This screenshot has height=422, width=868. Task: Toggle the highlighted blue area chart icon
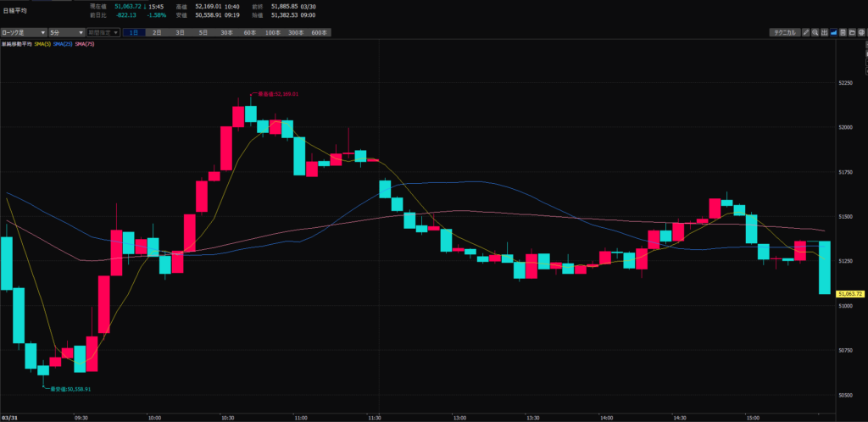click(833, 32)
